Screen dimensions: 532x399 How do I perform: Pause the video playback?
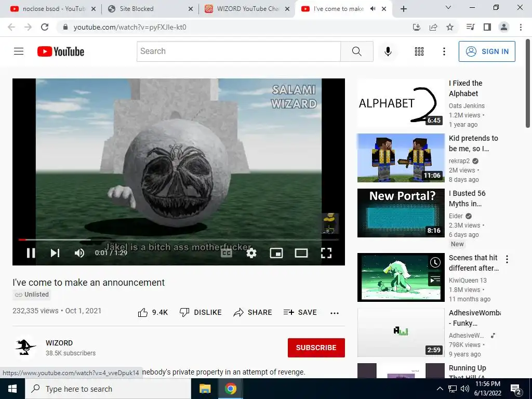tap(31, 253)
